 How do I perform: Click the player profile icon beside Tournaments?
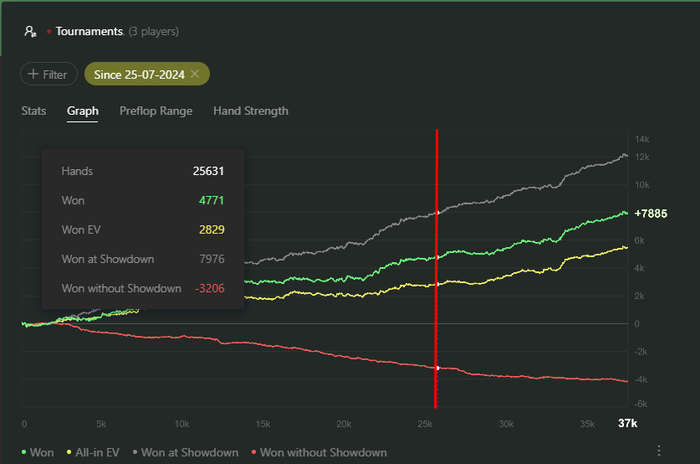(x=30, y=31)
